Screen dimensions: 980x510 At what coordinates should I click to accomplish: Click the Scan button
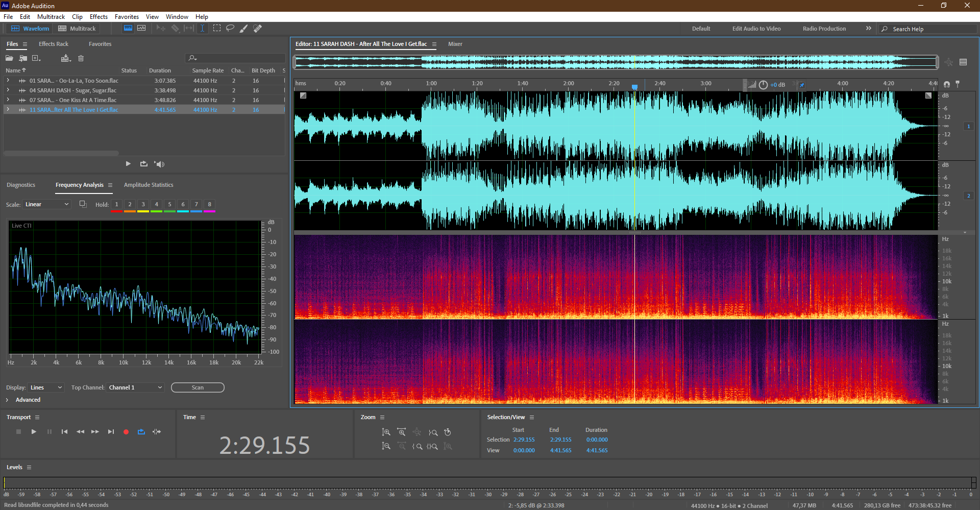(198, 387)
